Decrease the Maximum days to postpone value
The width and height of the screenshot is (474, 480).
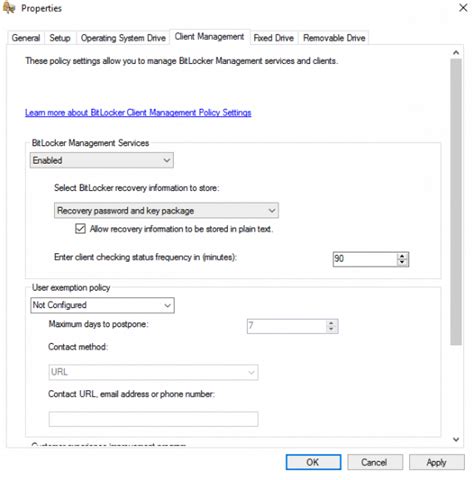pyautogui.click(x=331, y=329)
